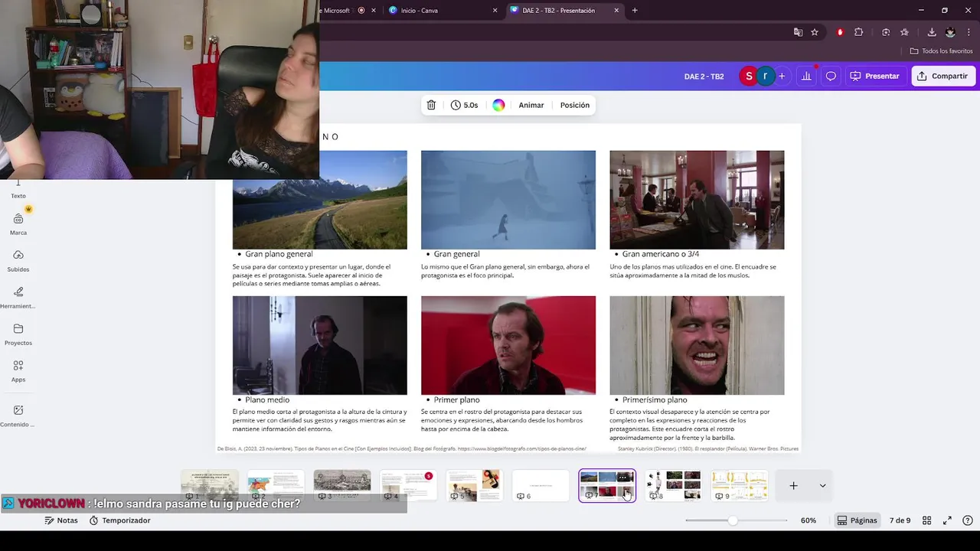Open browser downloads icon
This screenshot has width=980, height=551.
pos(932,32)
